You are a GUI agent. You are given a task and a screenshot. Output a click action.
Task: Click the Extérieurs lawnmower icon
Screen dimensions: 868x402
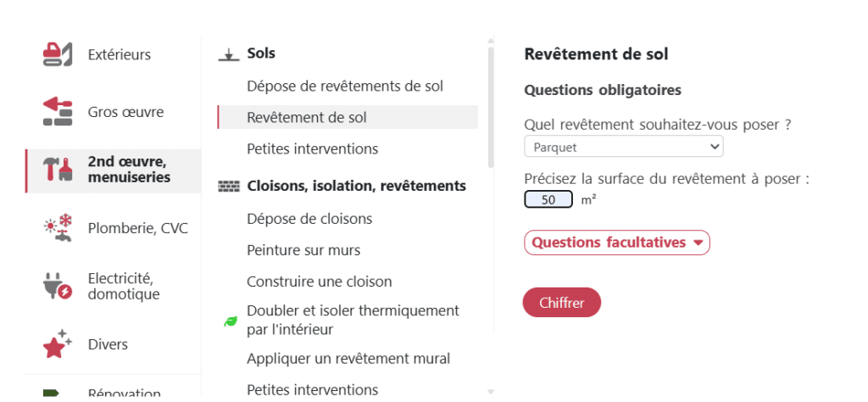tap(58, 54)
